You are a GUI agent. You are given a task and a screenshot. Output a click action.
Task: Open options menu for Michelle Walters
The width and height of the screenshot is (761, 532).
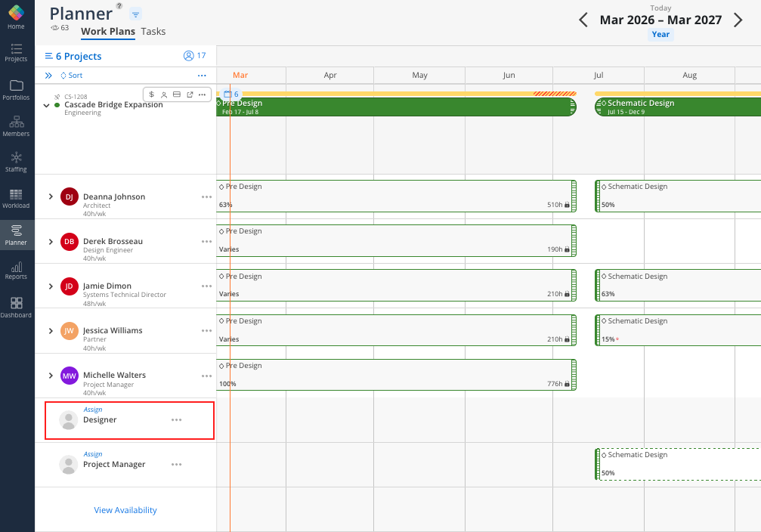pos(207,376)
